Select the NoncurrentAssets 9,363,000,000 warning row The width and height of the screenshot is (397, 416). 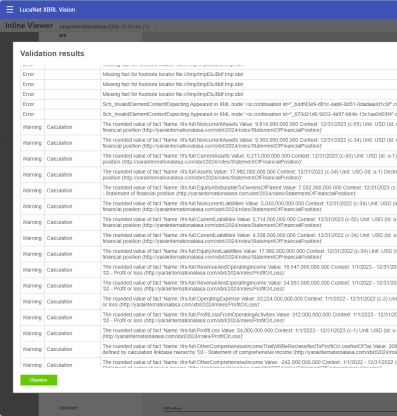(209, 143)
